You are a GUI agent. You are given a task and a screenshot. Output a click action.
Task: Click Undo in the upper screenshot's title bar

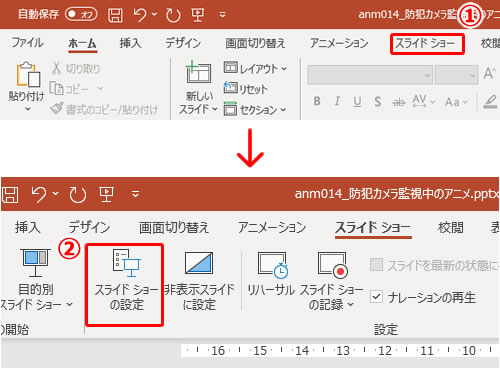140,15
